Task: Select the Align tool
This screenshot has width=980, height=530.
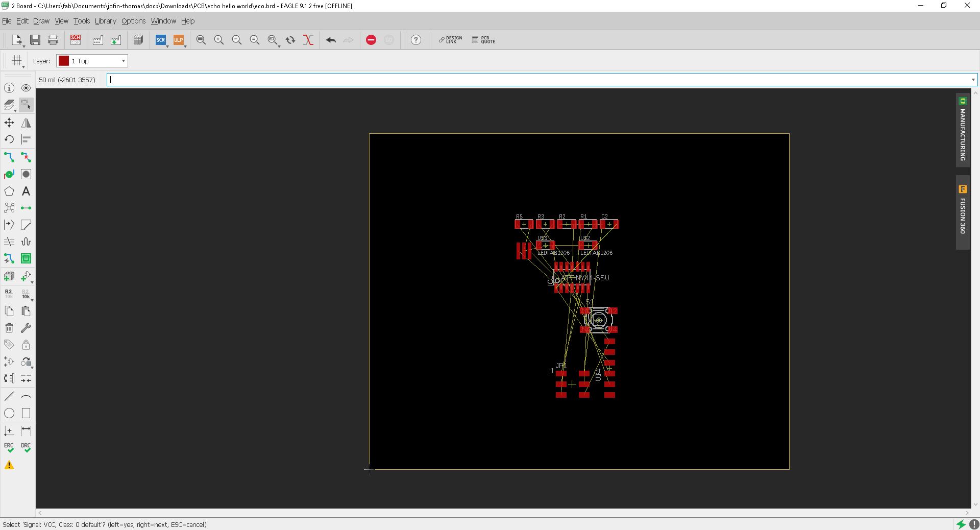Action: coord(26,139)
